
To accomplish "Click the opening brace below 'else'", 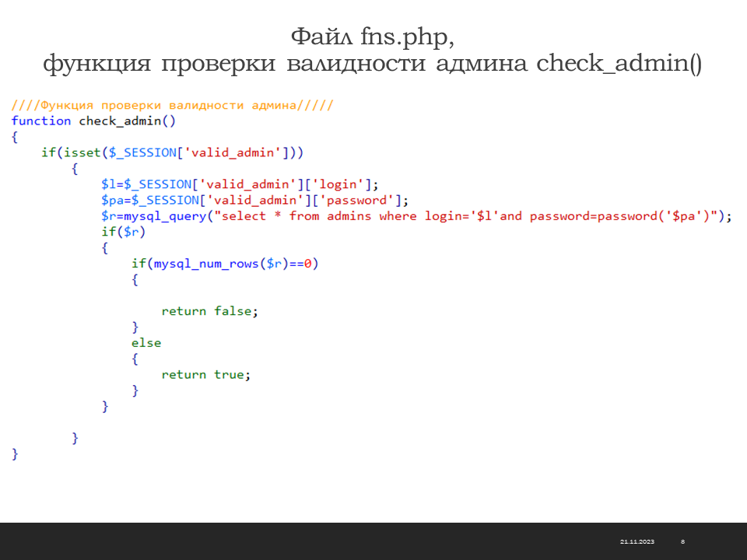I will (x=135, y=359).
